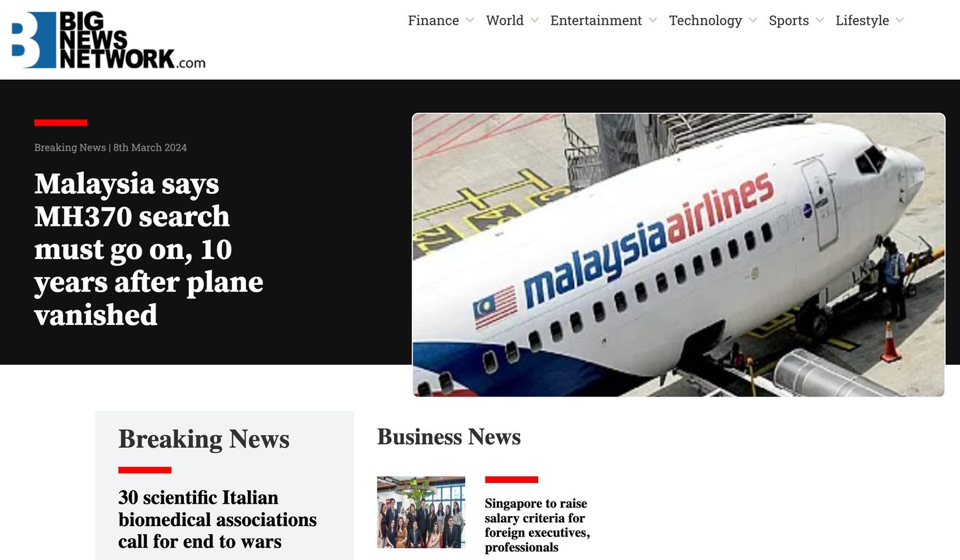This screenshot has width=960, height=560.
Task: Open the World menu item
Action: 505,21
